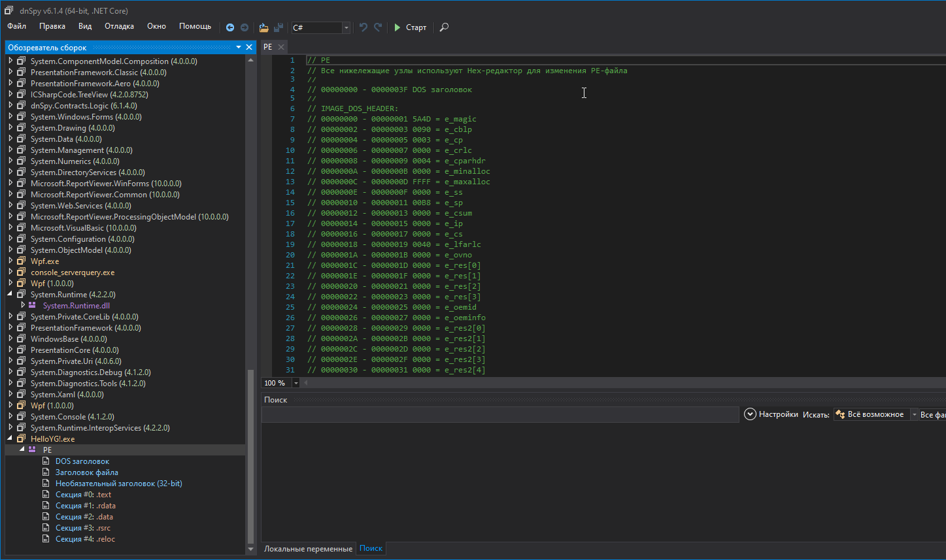Click the assembly explorer vertical scrollbar thumb
Screen dimensions: 946x560
(x=250, y=456)
